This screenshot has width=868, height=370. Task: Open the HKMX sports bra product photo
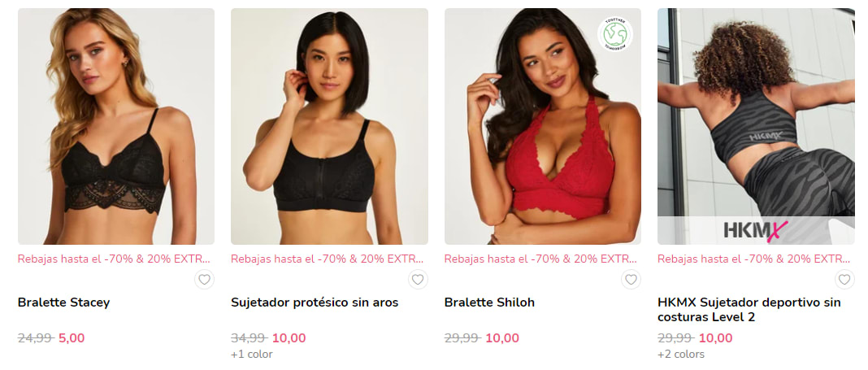point(756,112)
